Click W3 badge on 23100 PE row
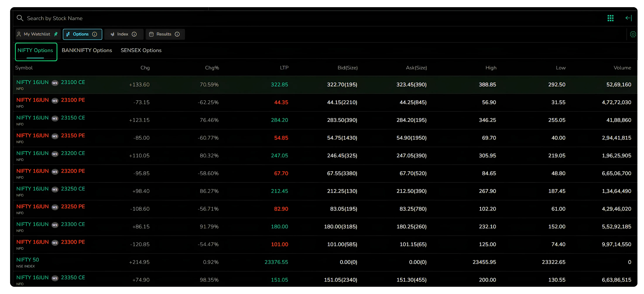The height and width of the screenshot is (294, 644). click(x=55, y=101)
